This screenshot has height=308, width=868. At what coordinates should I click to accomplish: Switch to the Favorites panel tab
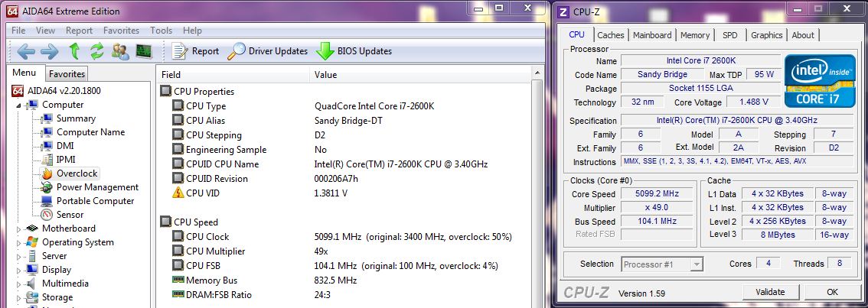tap(67, 74)
